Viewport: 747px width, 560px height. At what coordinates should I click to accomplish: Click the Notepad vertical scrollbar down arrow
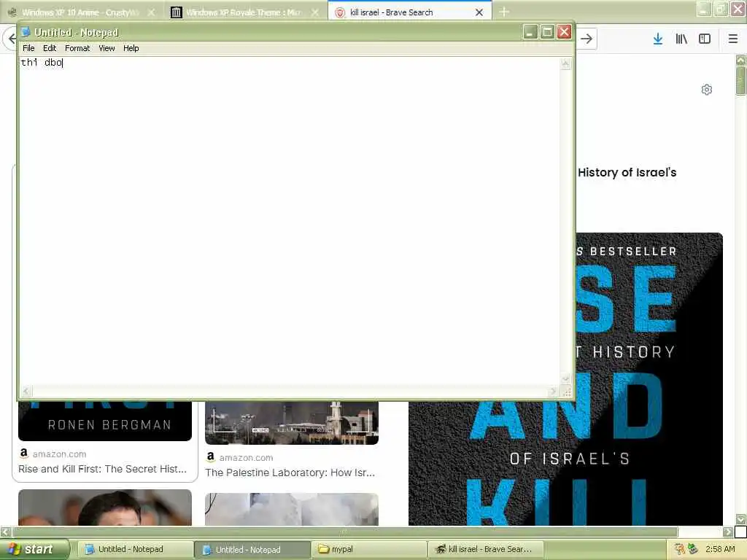[x=565, y=379]
